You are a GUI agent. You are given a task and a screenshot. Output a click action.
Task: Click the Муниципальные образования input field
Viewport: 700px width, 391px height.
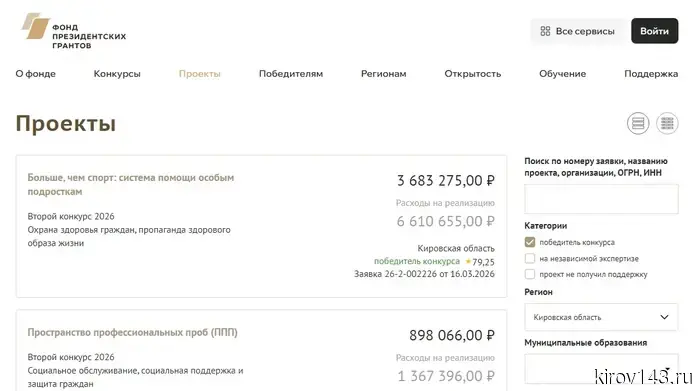(x=601, y=369)
